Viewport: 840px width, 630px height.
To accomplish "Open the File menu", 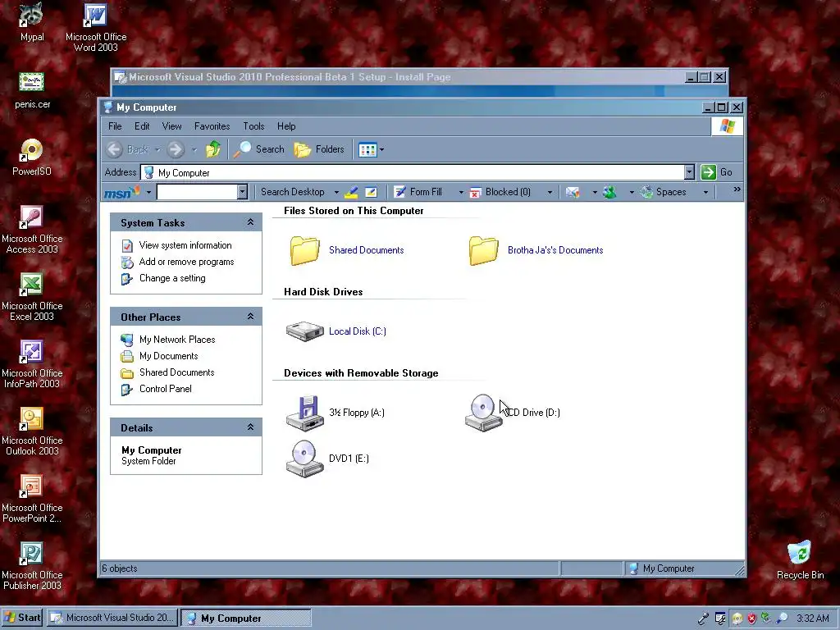I will 115,126.
